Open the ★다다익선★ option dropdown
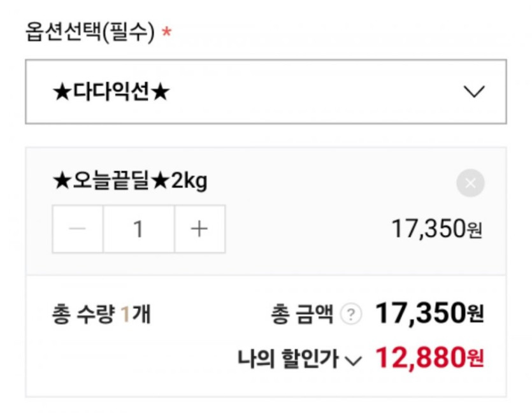532x414 pixels. tap(266, 92)
